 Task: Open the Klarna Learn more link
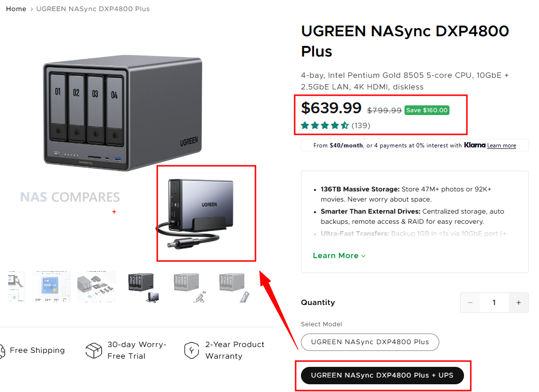[x=502, y=145]
